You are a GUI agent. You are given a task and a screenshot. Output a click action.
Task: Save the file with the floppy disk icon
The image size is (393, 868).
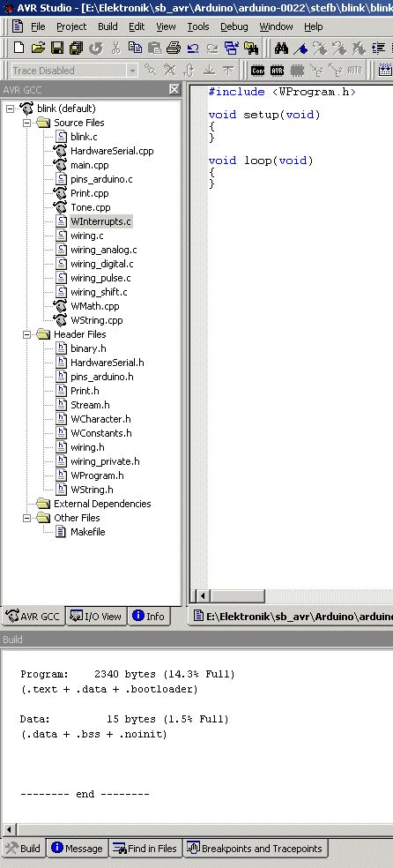click(57, 49)
